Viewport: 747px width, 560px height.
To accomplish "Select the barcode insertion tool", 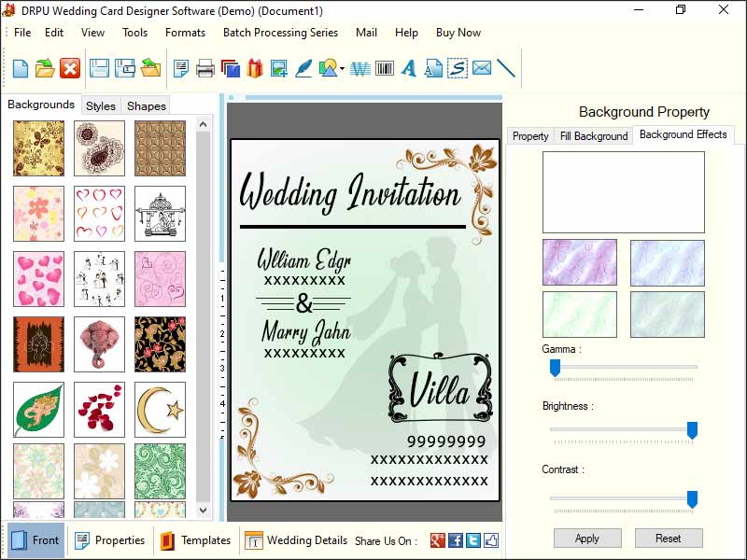I will pos(385,68).
